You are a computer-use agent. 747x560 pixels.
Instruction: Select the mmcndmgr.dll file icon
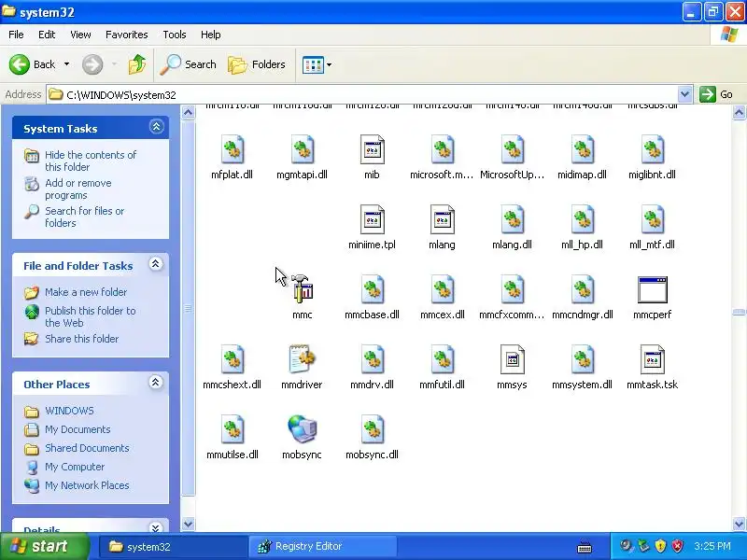(x=582, y=289)
